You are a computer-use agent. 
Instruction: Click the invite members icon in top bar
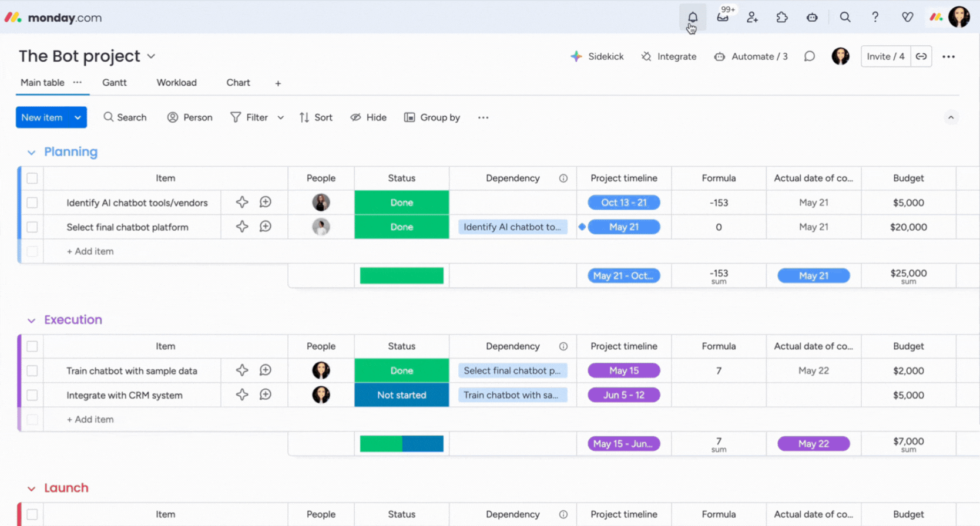click(x=752, y=17)
